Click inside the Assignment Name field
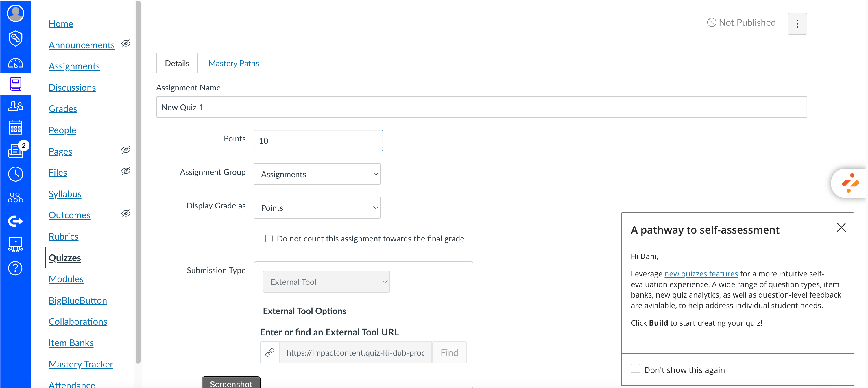Image resolution: width=868 pixels, height=388 pixels. 337,107
